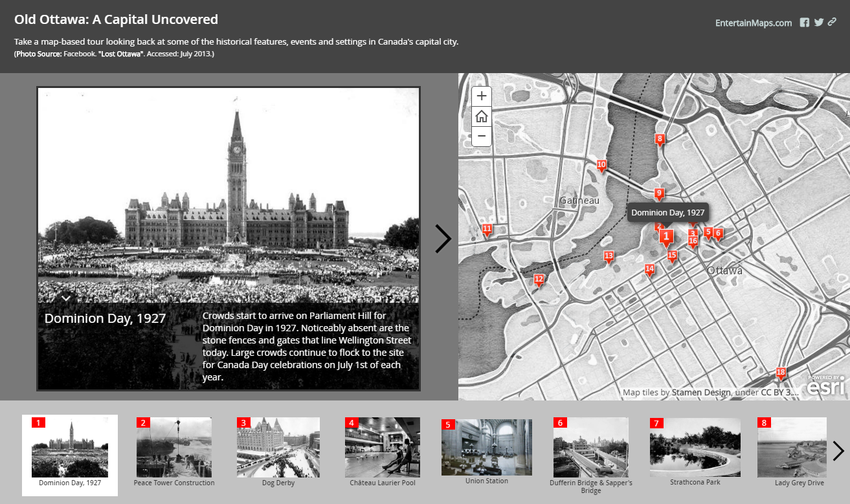850x504 pixels.
Task: Select map marker 8
Action: point(660,140)
